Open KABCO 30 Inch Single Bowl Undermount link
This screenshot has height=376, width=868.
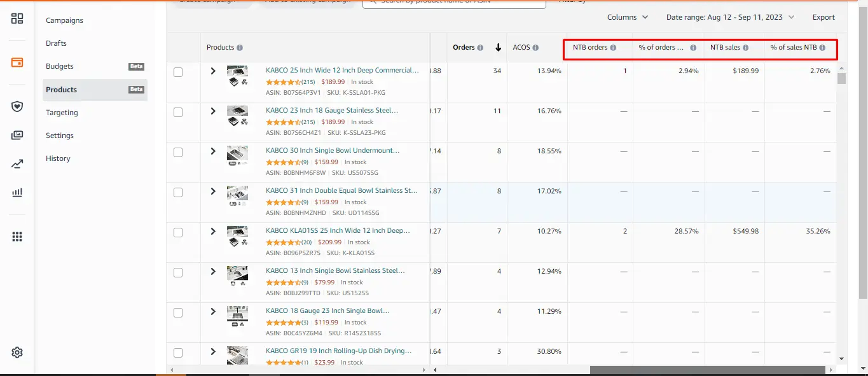333,150
